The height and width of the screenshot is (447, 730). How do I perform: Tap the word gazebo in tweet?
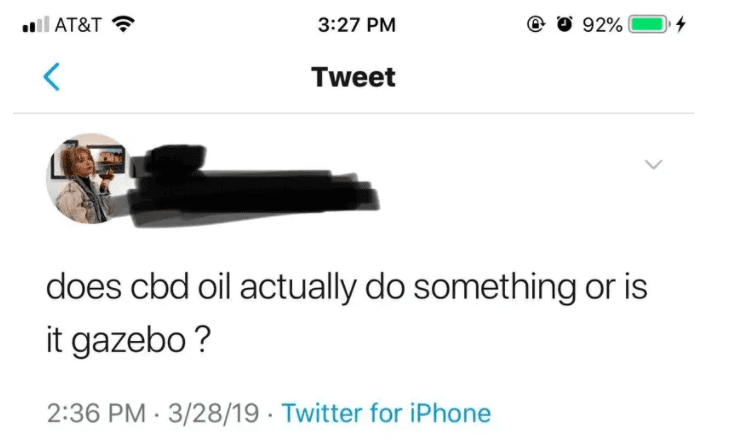coord(128,341)
